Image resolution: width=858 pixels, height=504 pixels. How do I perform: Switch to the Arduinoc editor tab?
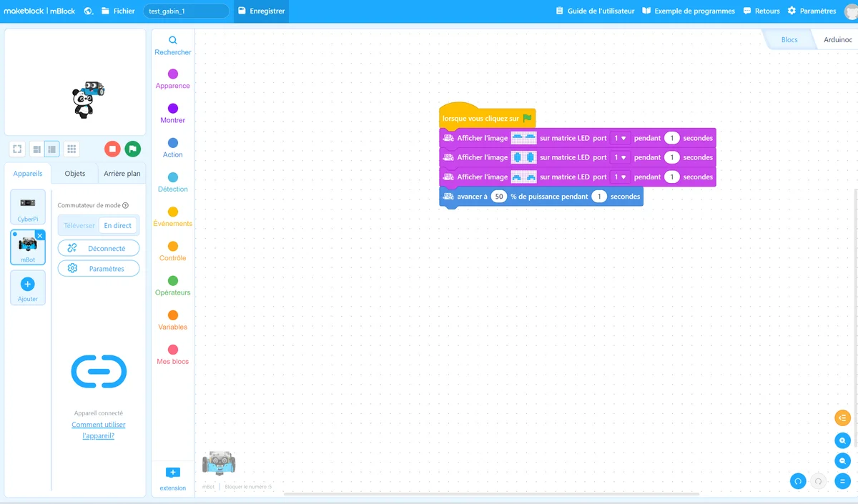(838, 39)
